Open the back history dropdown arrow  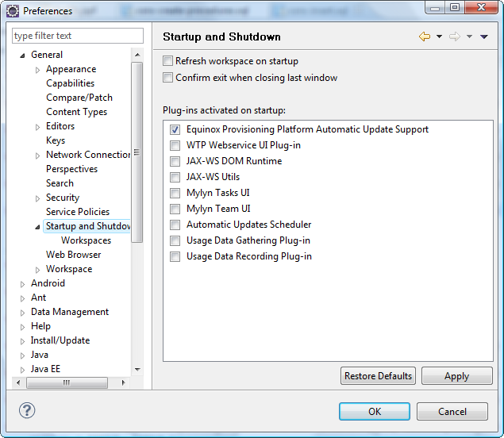coord(439,36)
